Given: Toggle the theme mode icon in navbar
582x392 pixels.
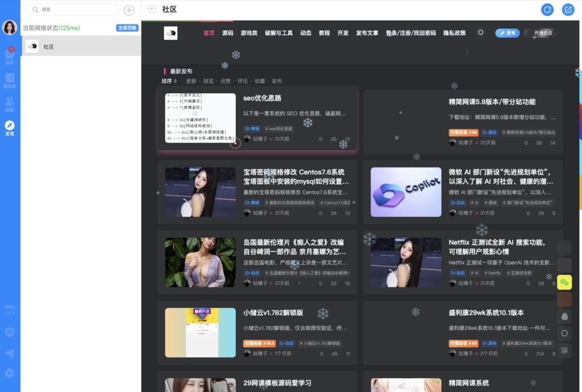Looking at the screenshot, I should click(x=481, y=33).
